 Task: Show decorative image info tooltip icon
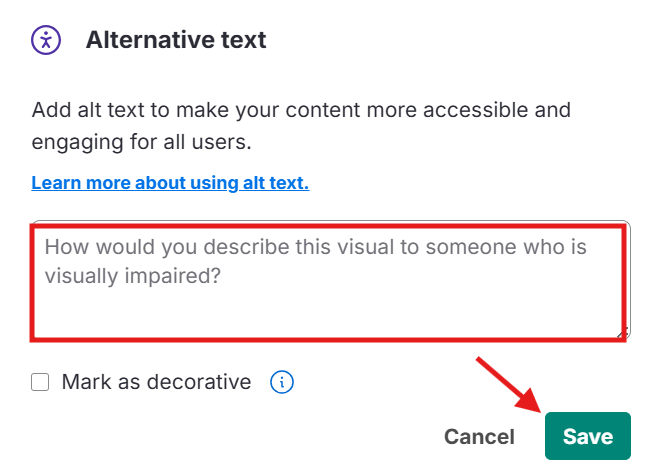(282, 381)
